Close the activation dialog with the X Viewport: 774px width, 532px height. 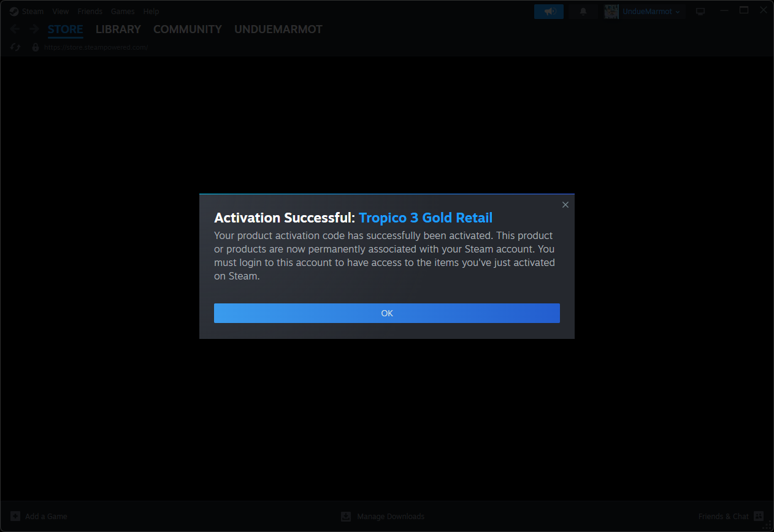tap(565, 205)
